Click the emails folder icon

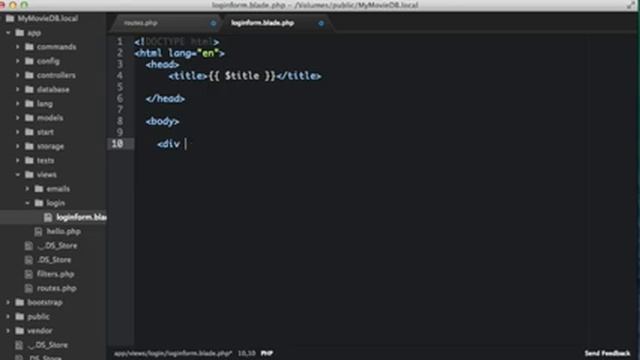(39, 189)
